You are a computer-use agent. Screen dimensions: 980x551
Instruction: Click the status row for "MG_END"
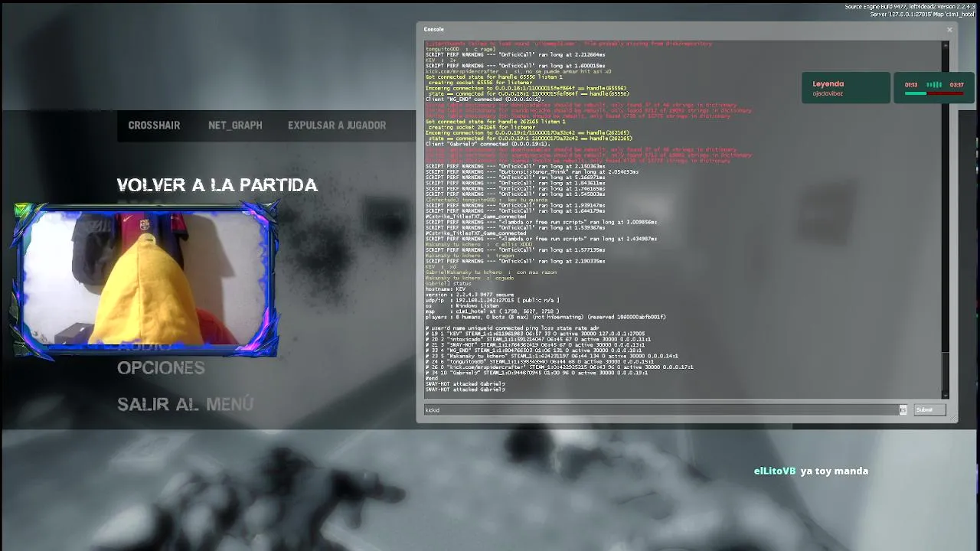534,350
